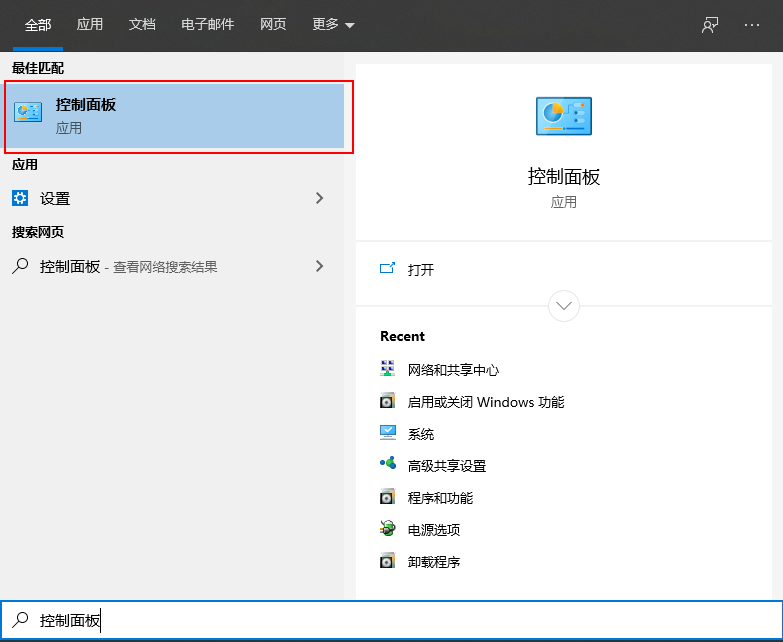
Task: Open 启用或关闭 Windows 功能 recent item
Action: coord(485,402)
